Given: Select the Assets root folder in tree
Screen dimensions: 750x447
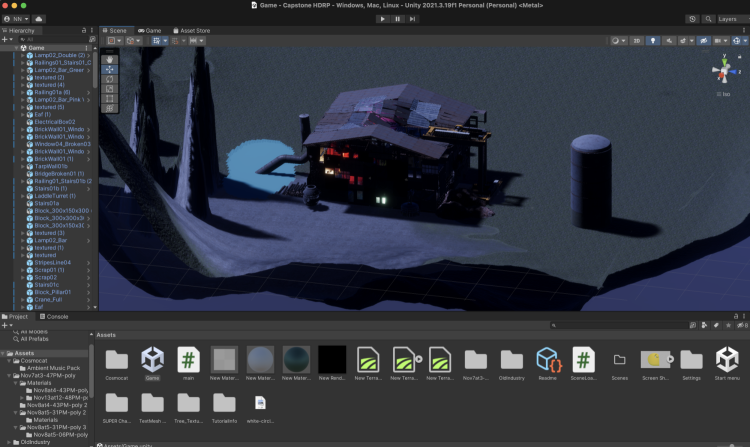Looking at the screenshot, I should coord(24,353).
